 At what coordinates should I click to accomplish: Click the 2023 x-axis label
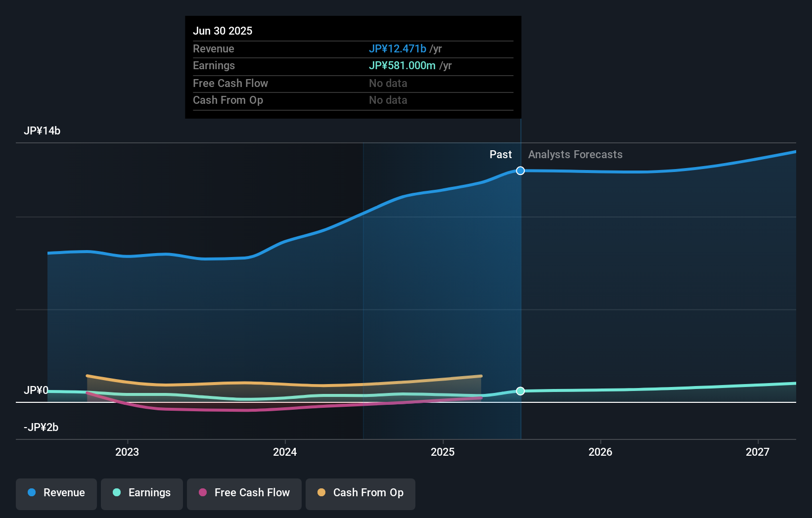pos(127,452)
